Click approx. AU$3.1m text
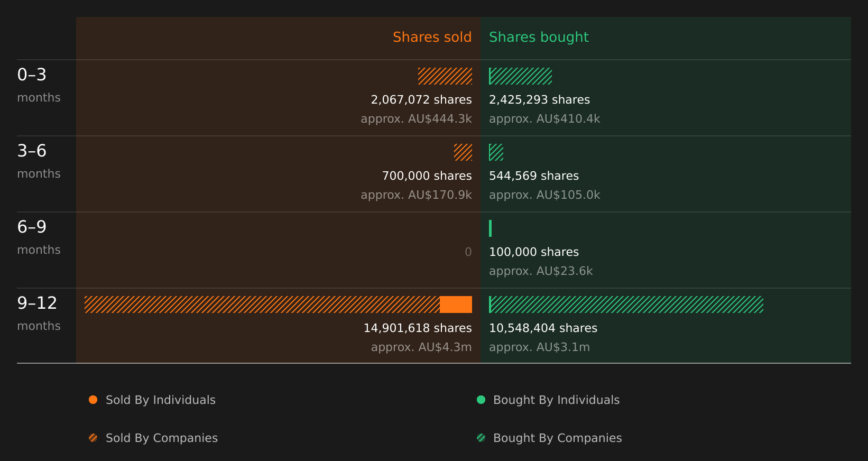The image size is (868, 461). click(x=539, y=347)
